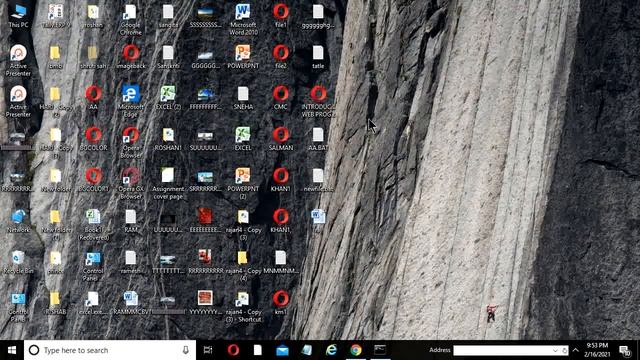Open the Mail app from taskbar
Image resolution: width=640 pixels, height=360 pixels.
tap(282, 350)
